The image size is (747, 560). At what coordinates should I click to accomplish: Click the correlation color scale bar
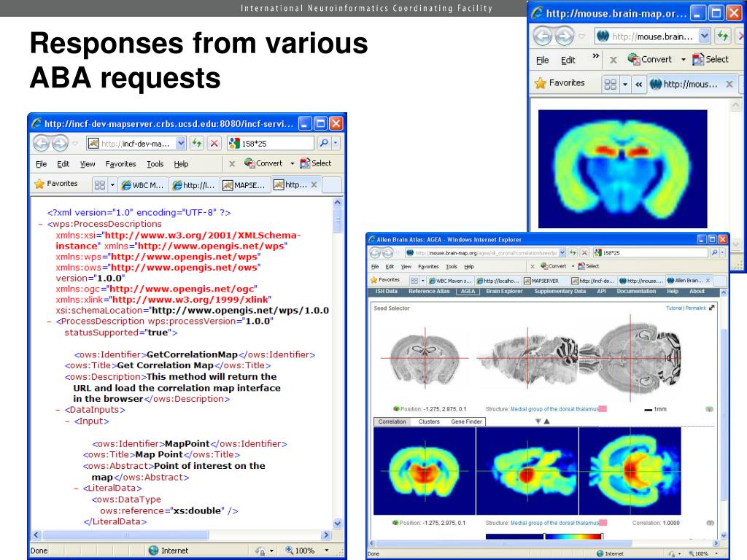(x=544, y=536)
